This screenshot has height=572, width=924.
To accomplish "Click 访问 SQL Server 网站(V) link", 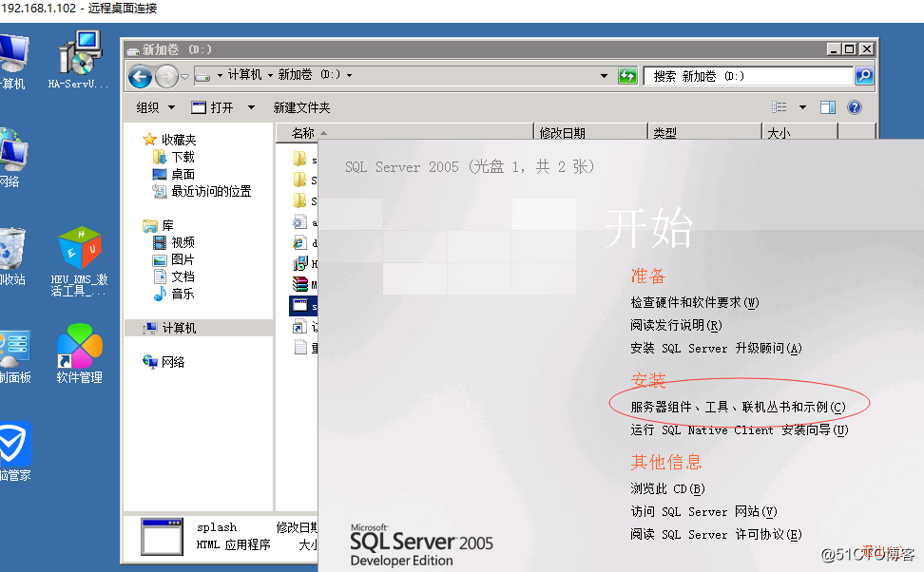I will click(x=703, y=512).
